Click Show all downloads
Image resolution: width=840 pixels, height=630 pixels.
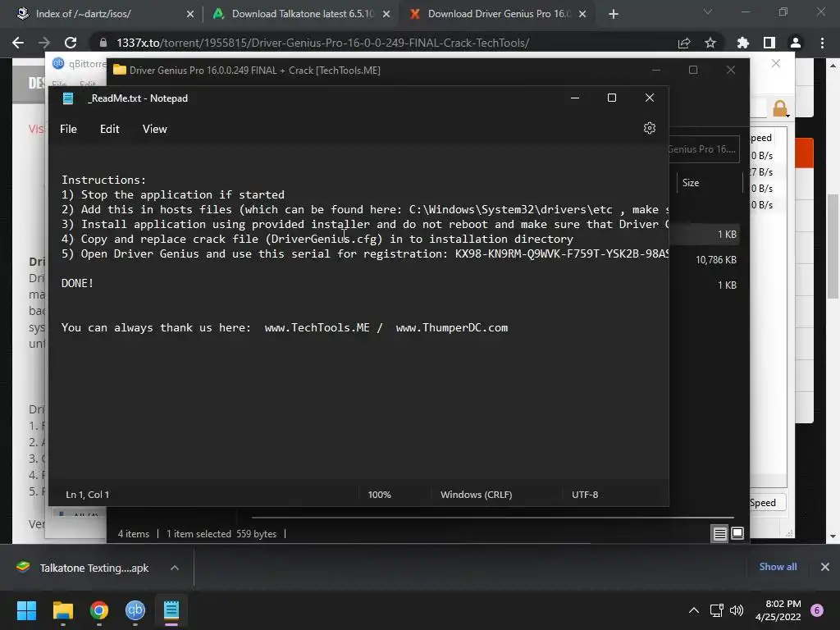coord(778,567)
